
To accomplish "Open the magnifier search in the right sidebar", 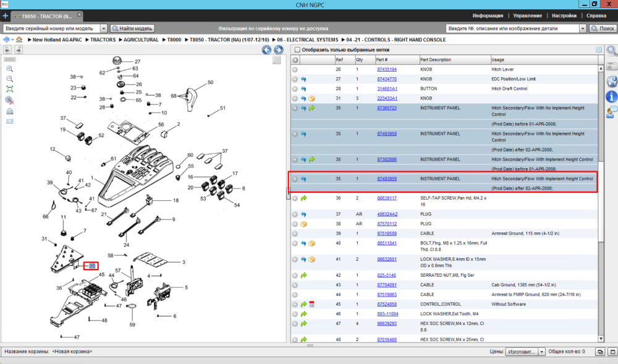I will point(611,51).
